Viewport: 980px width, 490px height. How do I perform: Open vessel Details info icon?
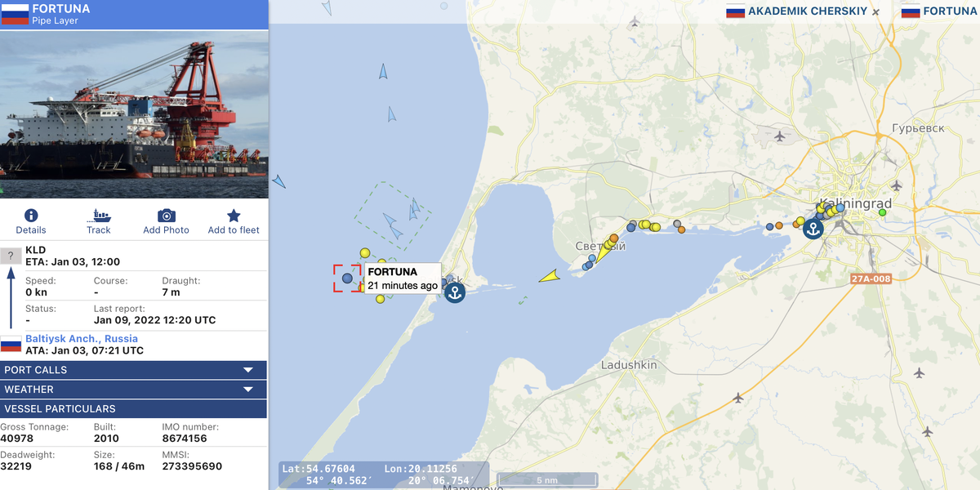tap(31, 216)
